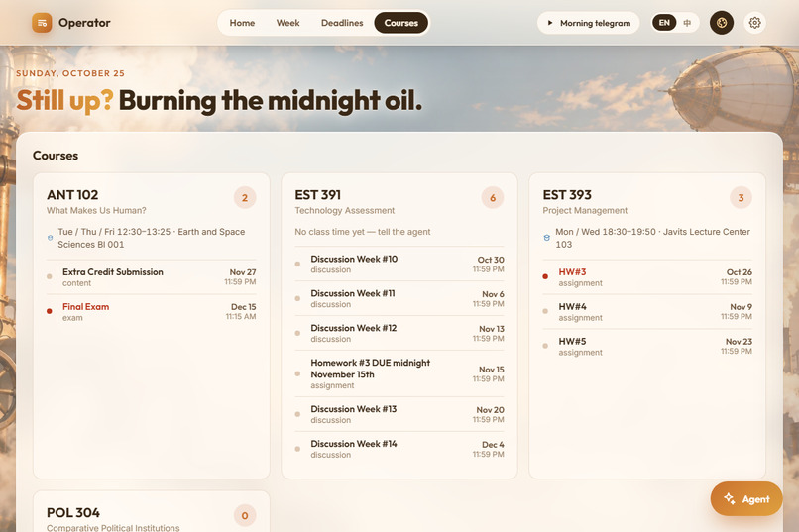Open the HW#3 assignment

647,277
